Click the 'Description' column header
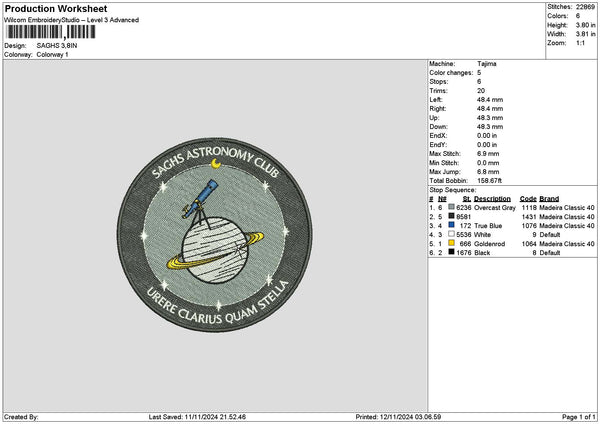 [492, 199]
